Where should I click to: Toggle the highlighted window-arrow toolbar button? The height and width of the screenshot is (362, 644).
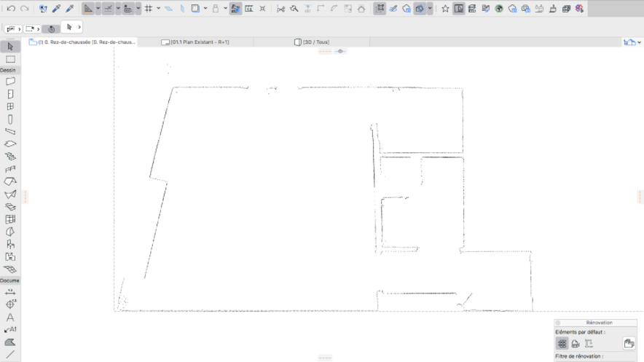coord(459,9)
